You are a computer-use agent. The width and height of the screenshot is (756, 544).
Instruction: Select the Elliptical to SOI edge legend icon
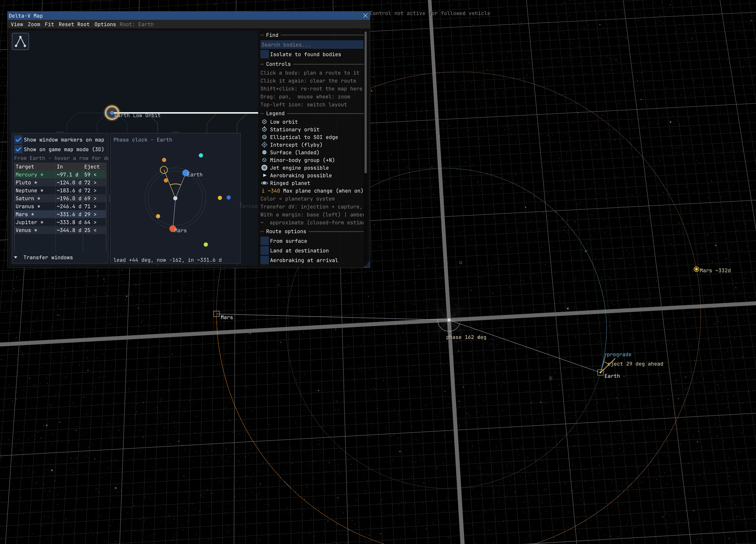point(264,137)
